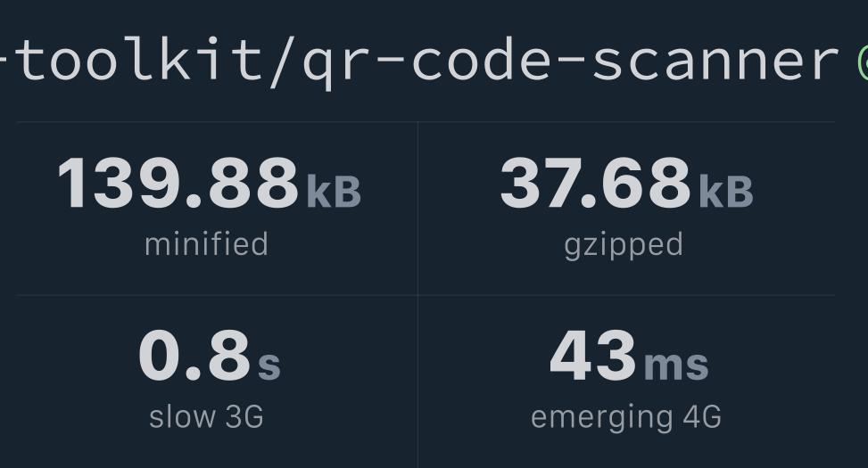The height and width of the screenshot is (468, 868).
Task: Select the 0.8 download time value
Action: (x=194, y=356)
